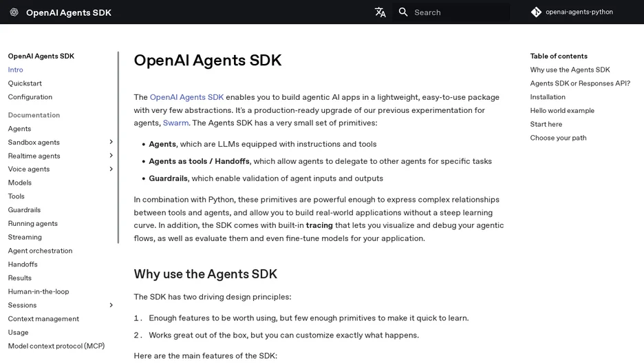The height and width of the screenshot is (363, 644).
Task: Click the sidebar 'OpenAI Agents SDK' heading
Action: pyautogui.click(x=41, y=56)
